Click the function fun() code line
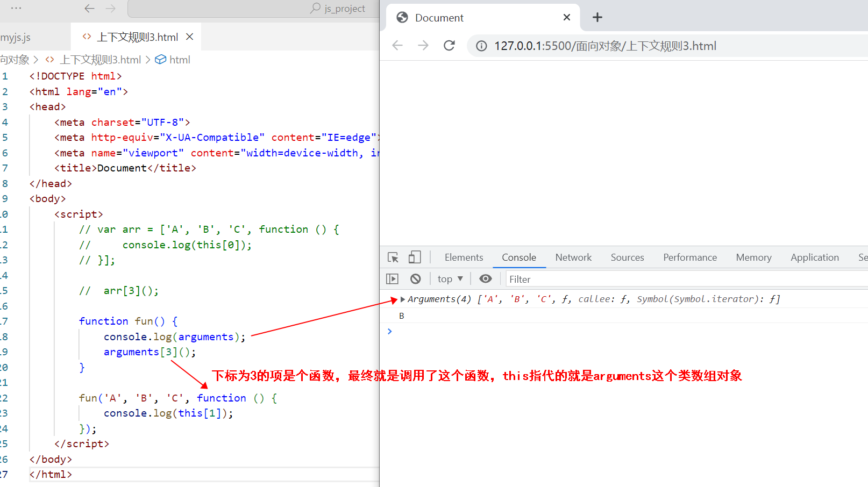This screenshot has width=868, height=487. tap(128, 321)
